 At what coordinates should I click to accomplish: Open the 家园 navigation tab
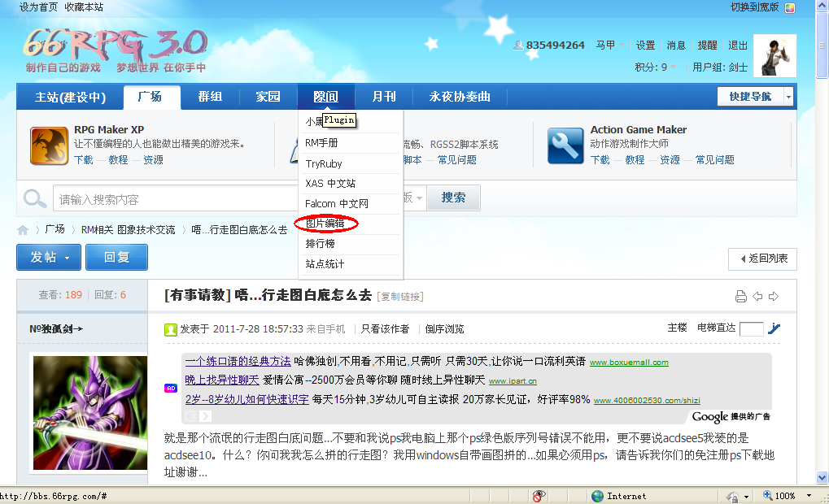tap(268, 97)
